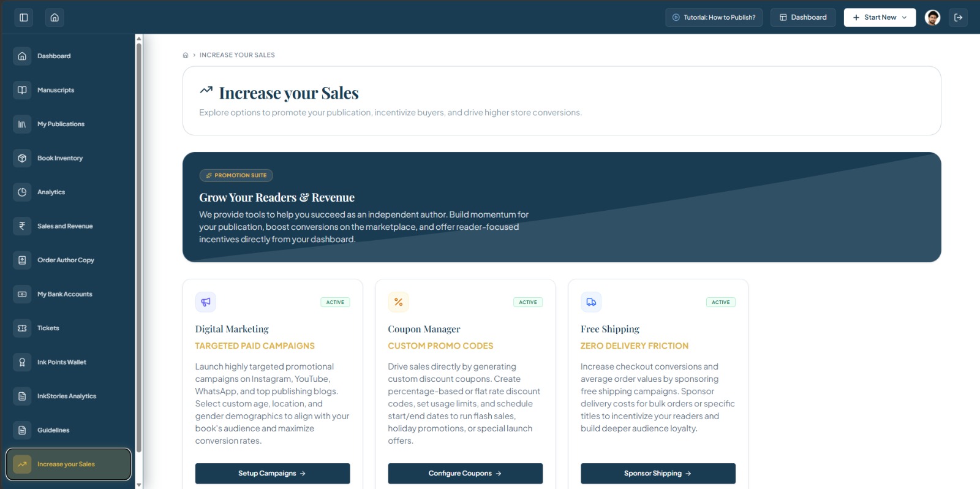Click the sidebar scroll down arrow
Image resolution: width=980 pixels, height=489 pixels.
tap(139, 485)
